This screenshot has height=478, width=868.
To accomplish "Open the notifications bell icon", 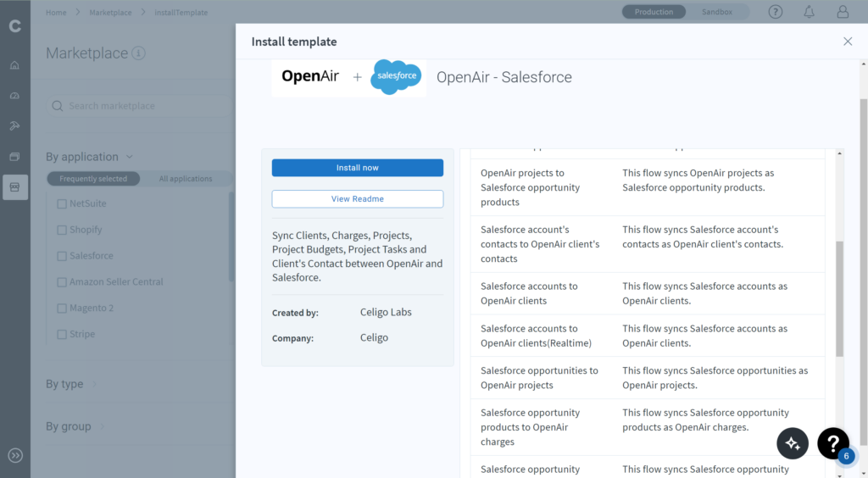I will pos(809,12).
